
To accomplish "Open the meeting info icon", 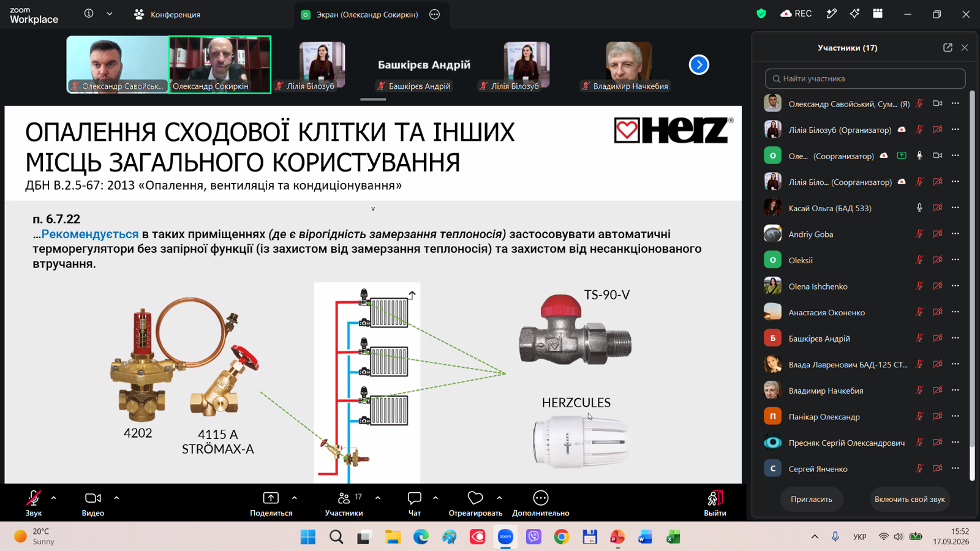I will tap(89, 13).
